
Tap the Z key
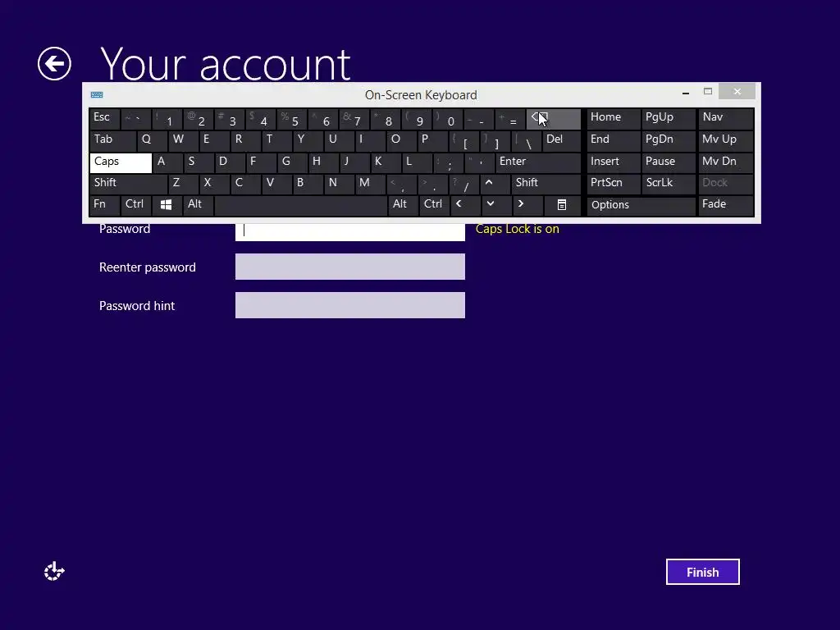coord(183,184)
